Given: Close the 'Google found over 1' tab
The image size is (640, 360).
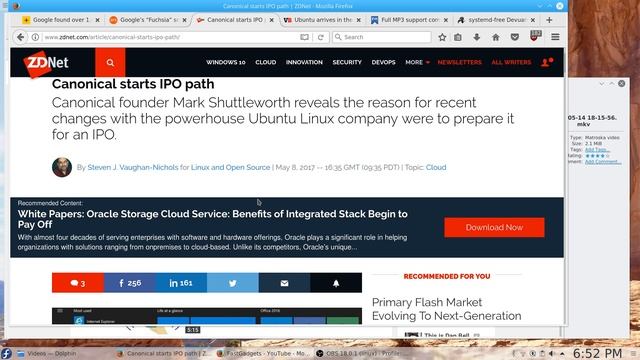Looking at the screenshot, I should click(x=97, y=20).
